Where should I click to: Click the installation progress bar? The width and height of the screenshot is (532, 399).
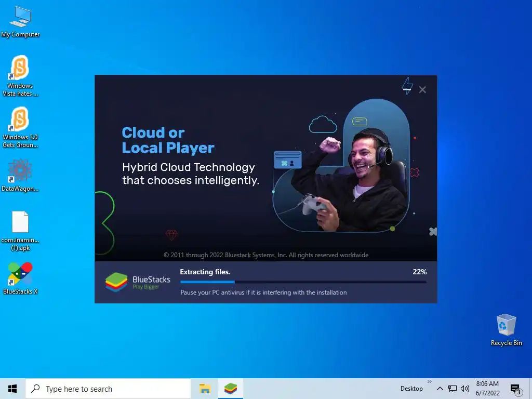[x=303, y=282]
